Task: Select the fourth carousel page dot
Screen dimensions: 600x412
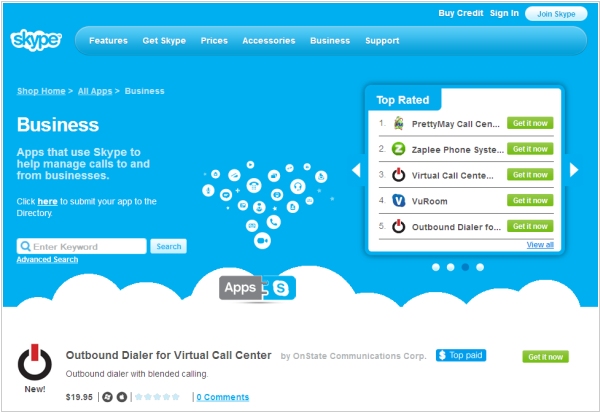Action: [480, 267]
